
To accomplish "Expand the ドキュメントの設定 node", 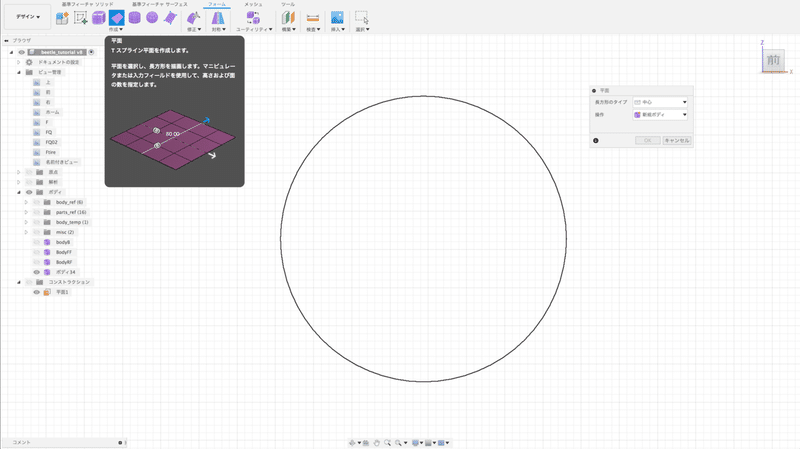I will click(x=19, y=62).
